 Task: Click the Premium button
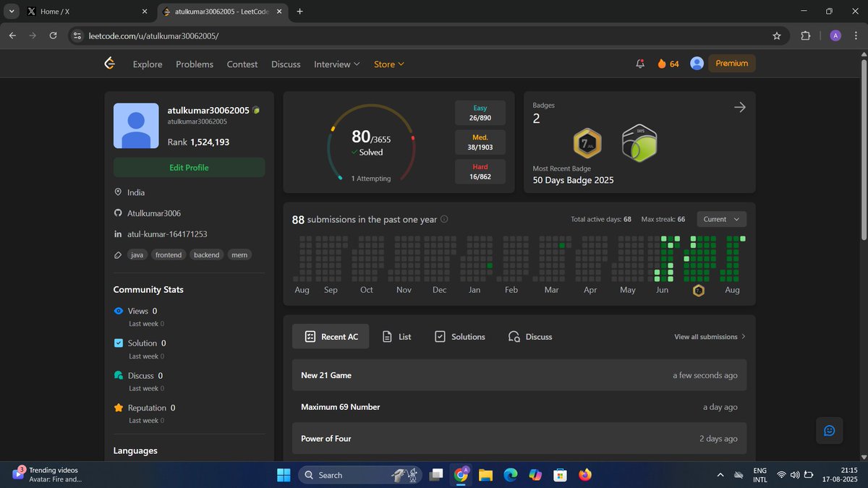pyautogui.click(x=732, y=64)
